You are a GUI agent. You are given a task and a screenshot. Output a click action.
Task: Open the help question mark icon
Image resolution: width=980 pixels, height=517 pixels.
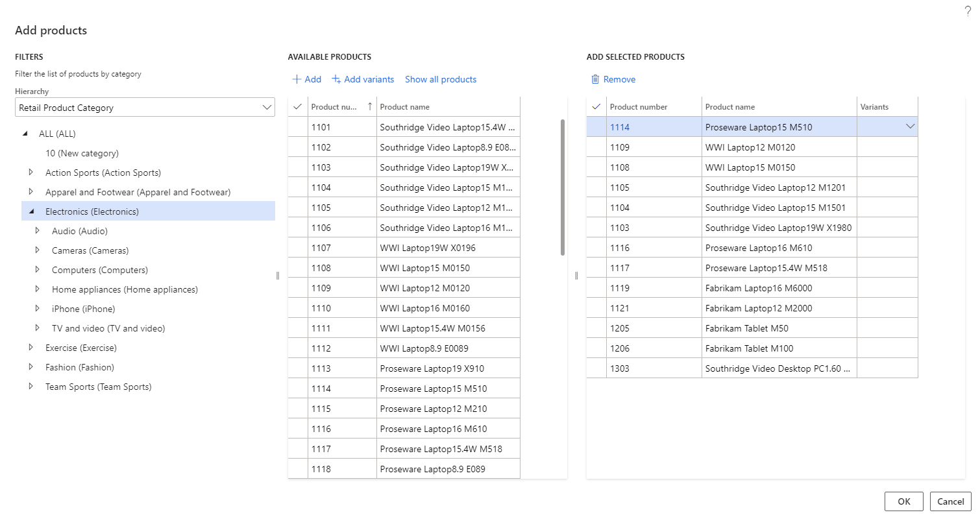[968, 11]
